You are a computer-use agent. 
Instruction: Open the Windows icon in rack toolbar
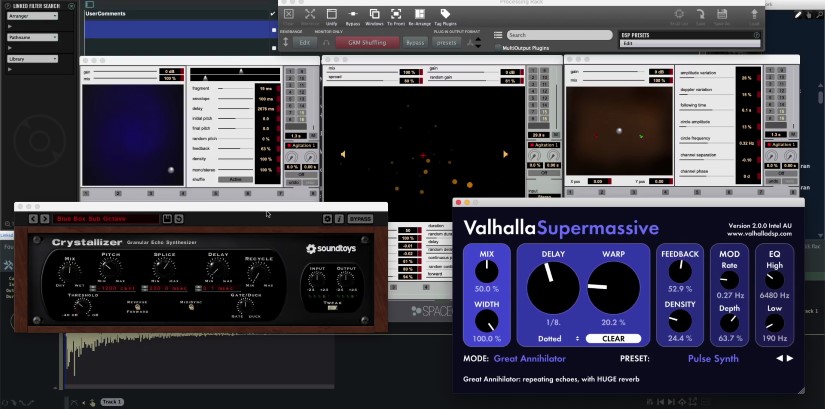373,14
